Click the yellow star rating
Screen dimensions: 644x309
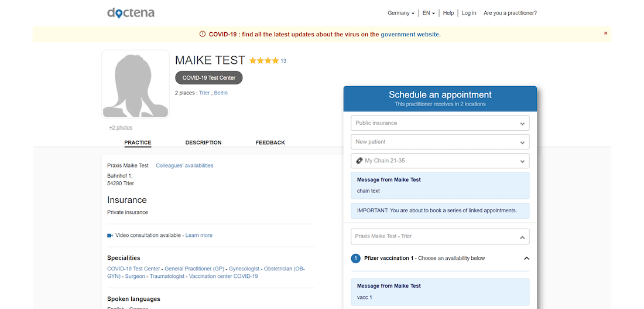pyautogui.click(x=263, y=61)
